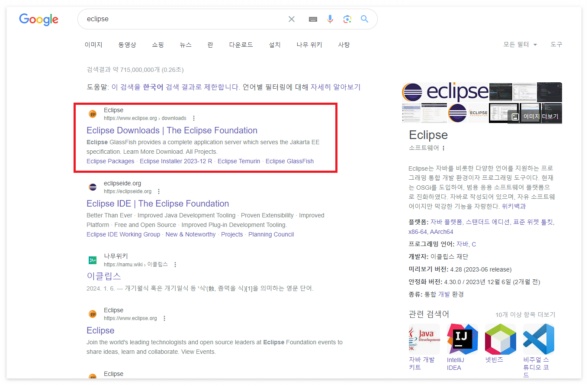The height and width of the screenshot is (385, 588).
Task: Restrict results with 한국어 검색 결과로 제한합니다 link
Action: point(176,87)
